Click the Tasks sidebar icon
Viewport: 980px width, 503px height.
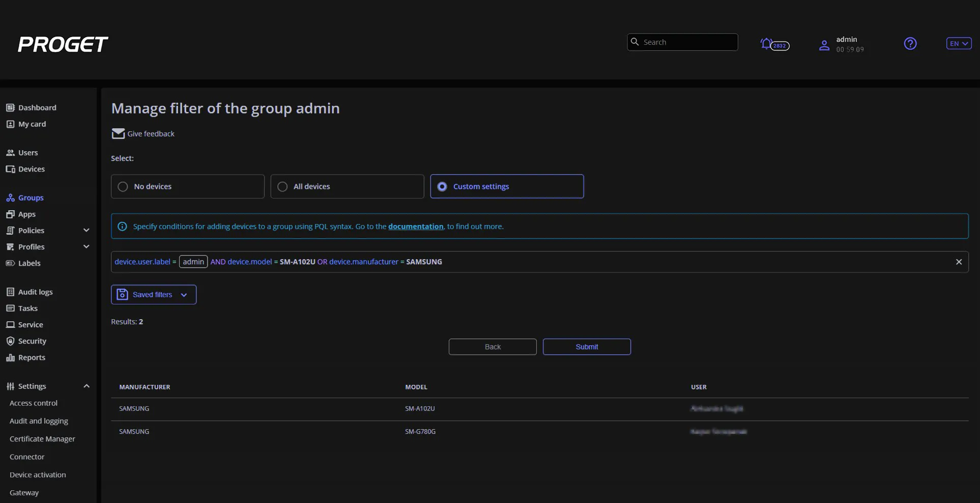click(x=10, y=308)
